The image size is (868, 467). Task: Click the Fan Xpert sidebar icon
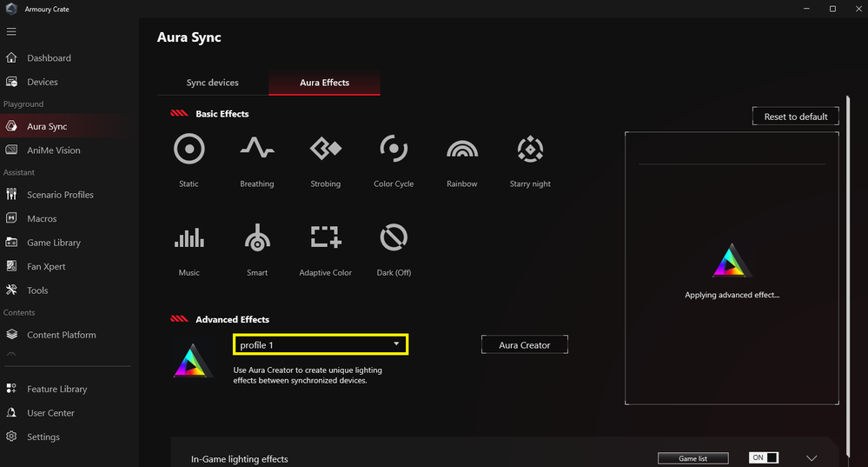pyautogui.click(x=11, y=266)
